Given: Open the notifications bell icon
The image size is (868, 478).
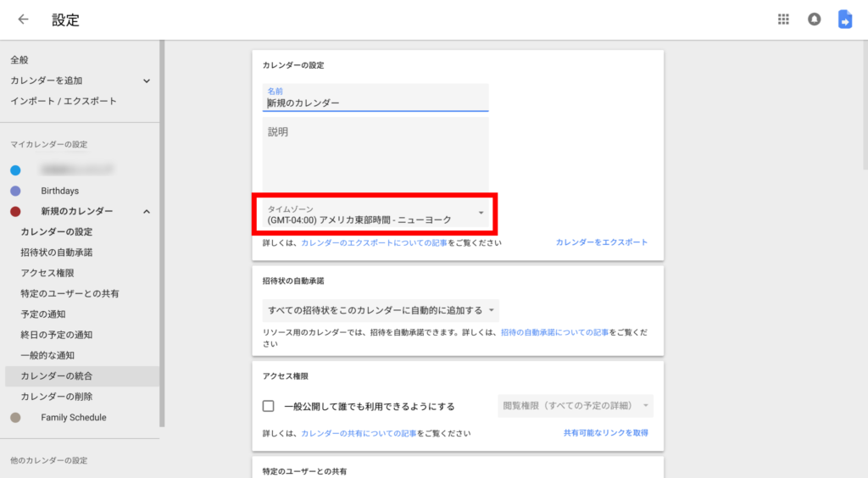Looking at the screenshot, I should [815, 19].
